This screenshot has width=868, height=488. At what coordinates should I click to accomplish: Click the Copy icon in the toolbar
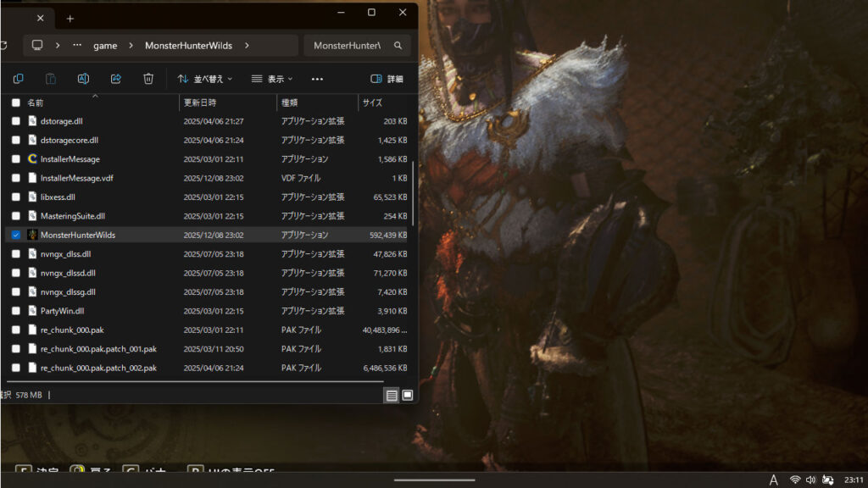pyautogui.click(x=17, y=78)
